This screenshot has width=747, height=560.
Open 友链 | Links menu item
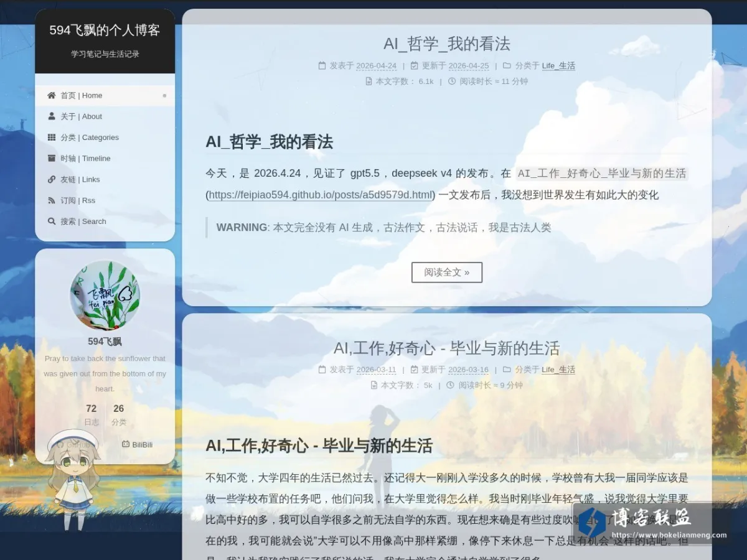(105, 179)
